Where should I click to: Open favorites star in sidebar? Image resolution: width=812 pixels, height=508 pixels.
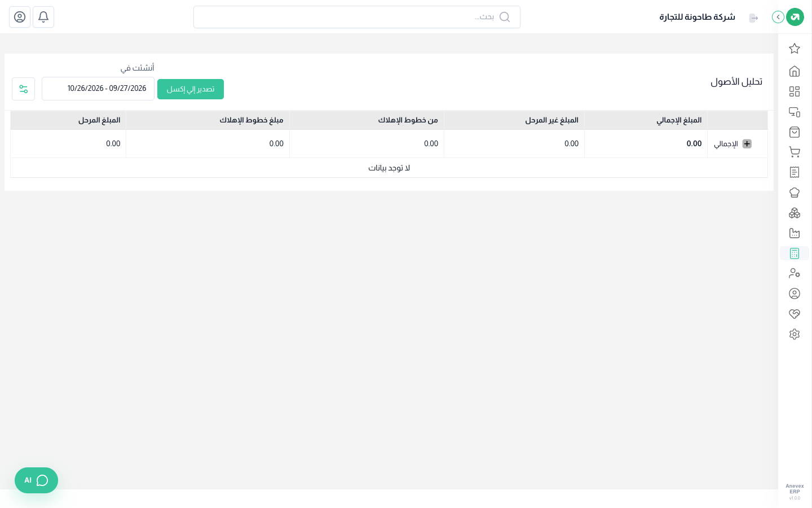795,49
